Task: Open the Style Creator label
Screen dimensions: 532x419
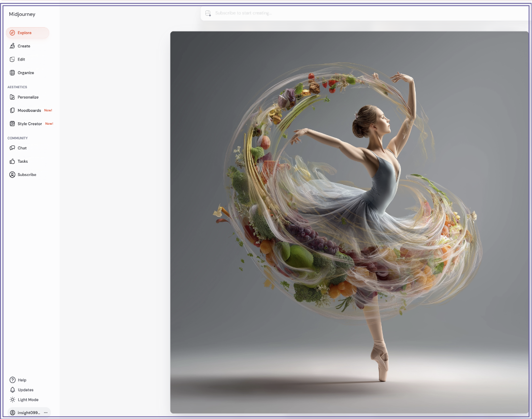Action: 30,124
